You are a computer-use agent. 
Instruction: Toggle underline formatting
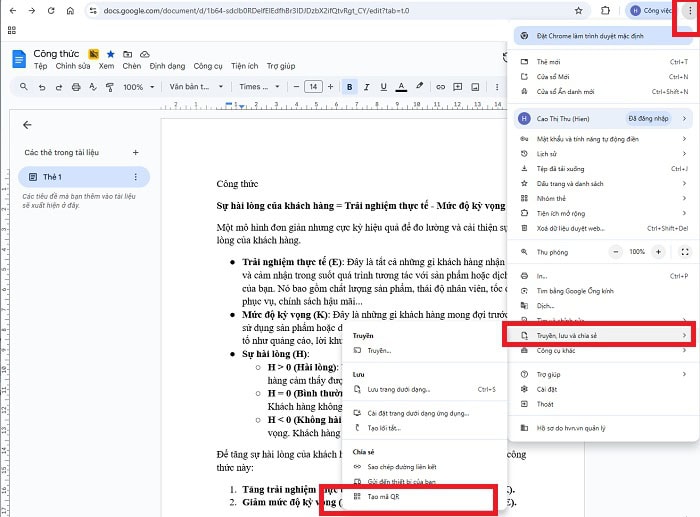pyautogui.click(x=383, y=87)
